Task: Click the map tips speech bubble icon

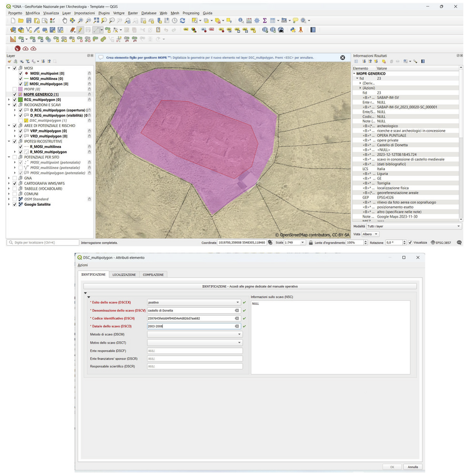Action: coord(295,21)
